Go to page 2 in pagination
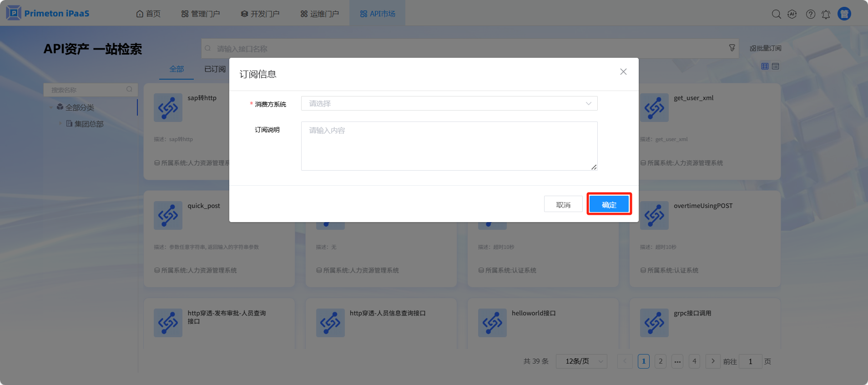868x385 pixels. coord(661,361)
